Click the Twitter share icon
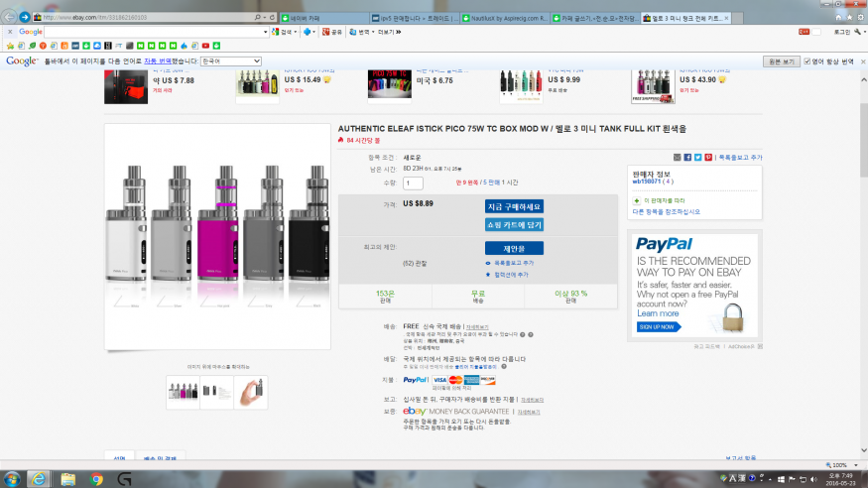The width and height of the screenshot is (868, 488). pos(698,158)
